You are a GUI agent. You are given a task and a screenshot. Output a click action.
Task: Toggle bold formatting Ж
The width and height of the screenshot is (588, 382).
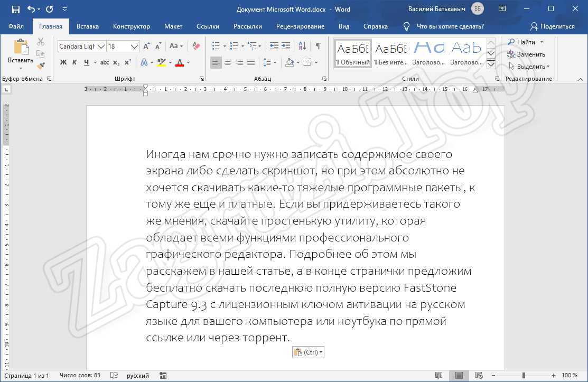tap(63, 62)
